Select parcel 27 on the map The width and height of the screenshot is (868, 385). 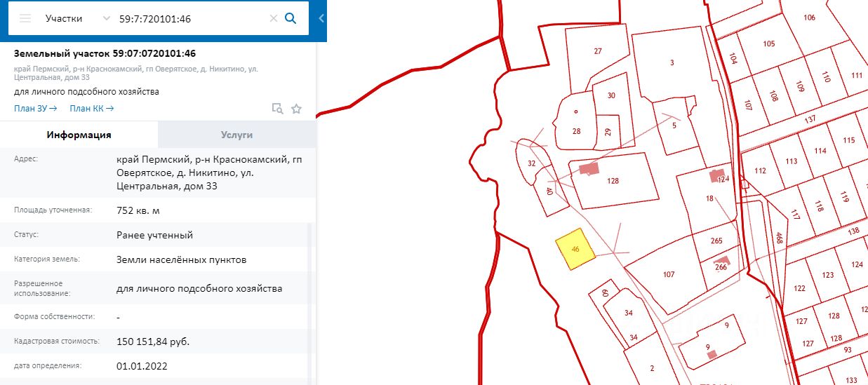click(x=598, y=51)
